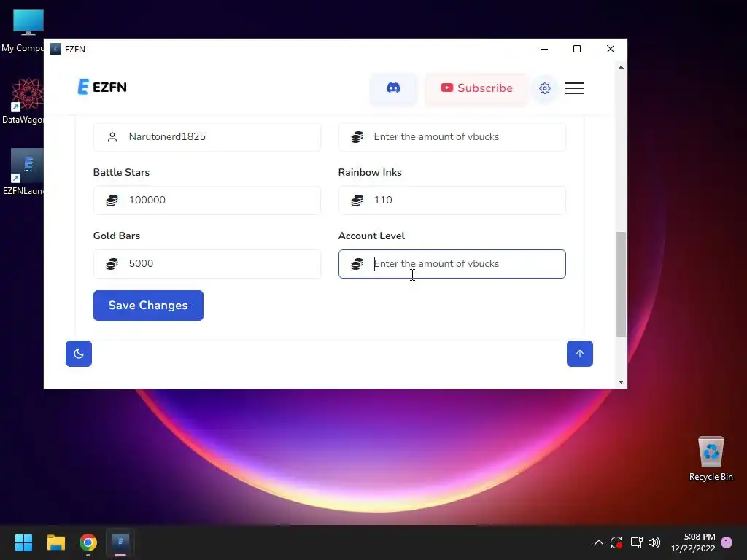Click the volume speaker tray icon
The height and width of the screenshot is (560, 747).
point(654,542)
